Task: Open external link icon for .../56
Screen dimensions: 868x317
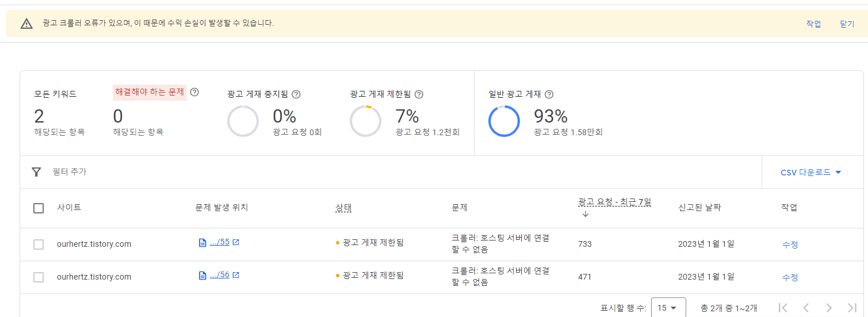Action: (x=236, y=275)
